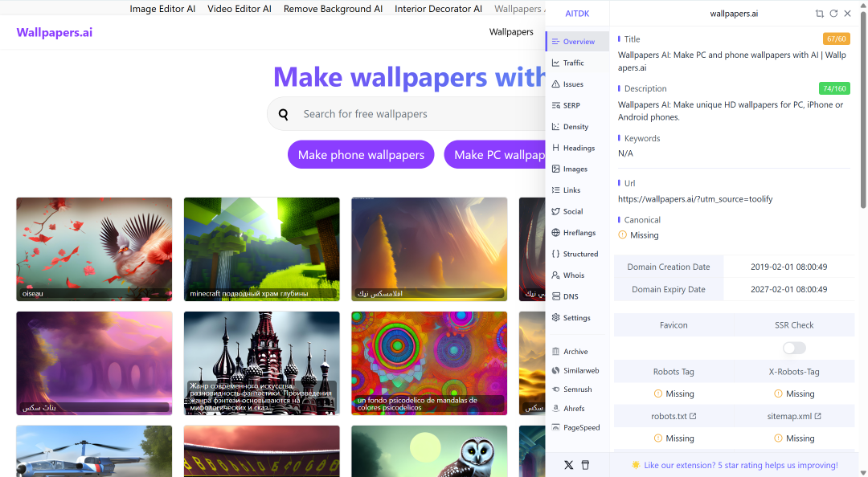Image resolution: width=868 pixels, height=477 pixels.
Task: Click the Keywords N/A value
Action: (625, 153)
